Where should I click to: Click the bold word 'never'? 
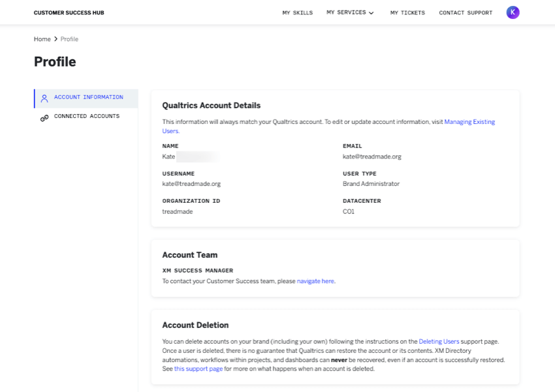click(x=339, y=360)
